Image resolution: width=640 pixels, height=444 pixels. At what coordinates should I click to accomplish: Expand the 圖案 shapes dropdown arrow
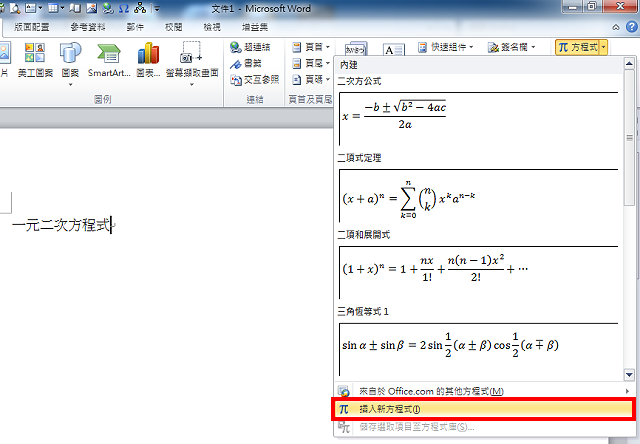click(70, 84)
